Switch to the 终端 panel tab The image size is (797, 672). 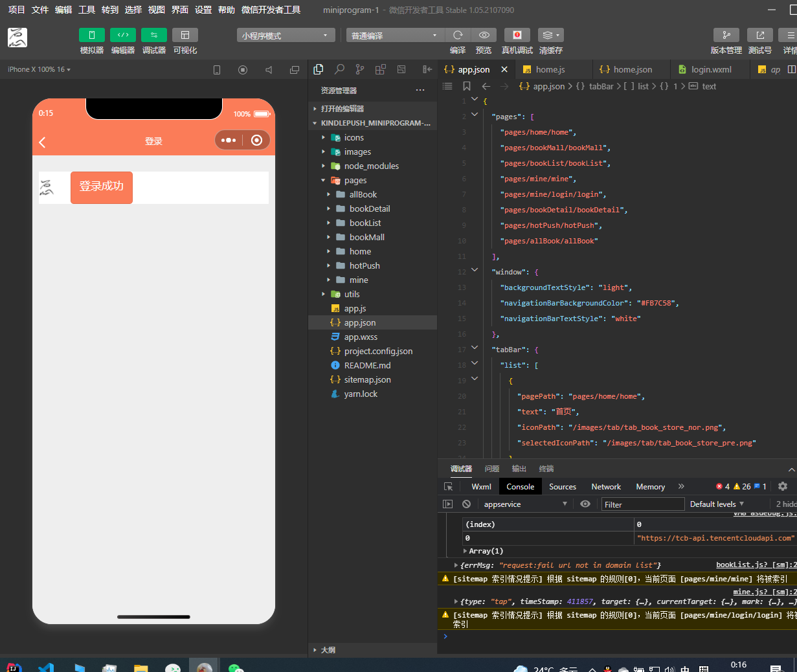pyautogui.click(x=546, y=469)
